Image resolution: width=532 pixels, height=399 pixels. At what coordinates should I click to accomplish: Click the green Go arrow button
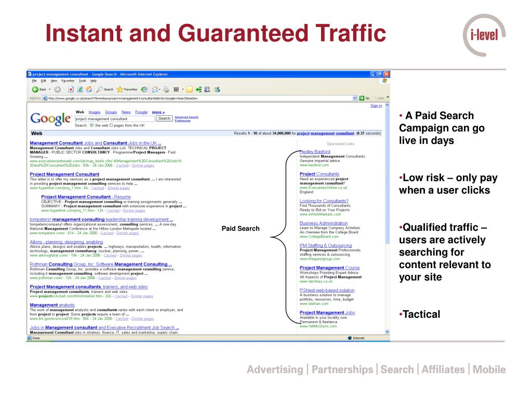pos(362,98)
